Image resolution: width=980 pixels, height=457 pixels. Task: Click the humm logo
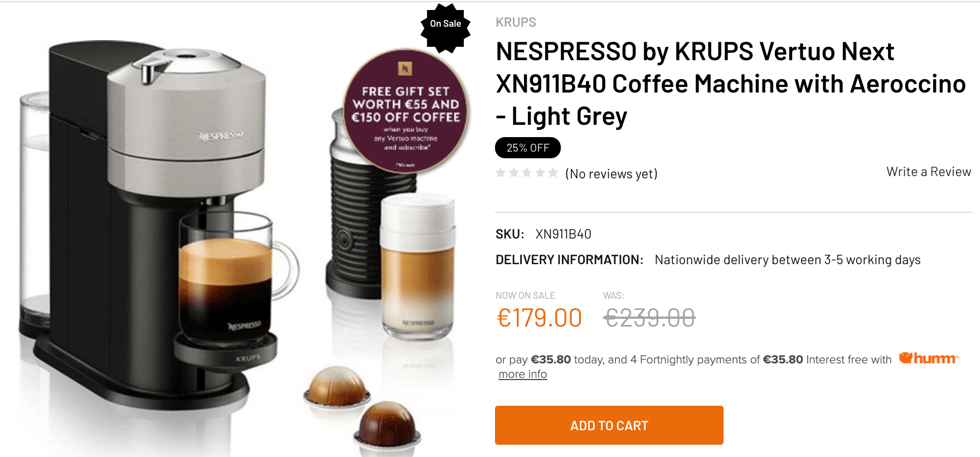click(928, 358)
